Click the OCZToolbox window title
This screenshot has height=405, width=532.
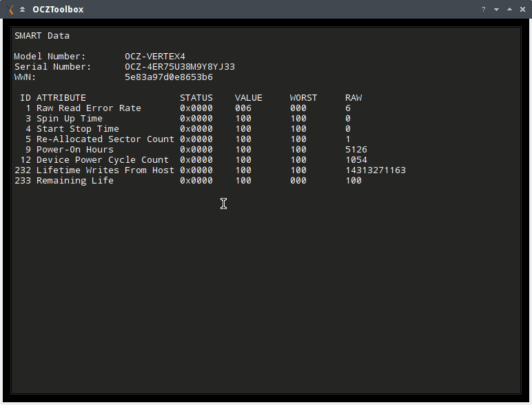tap(58, 10)
